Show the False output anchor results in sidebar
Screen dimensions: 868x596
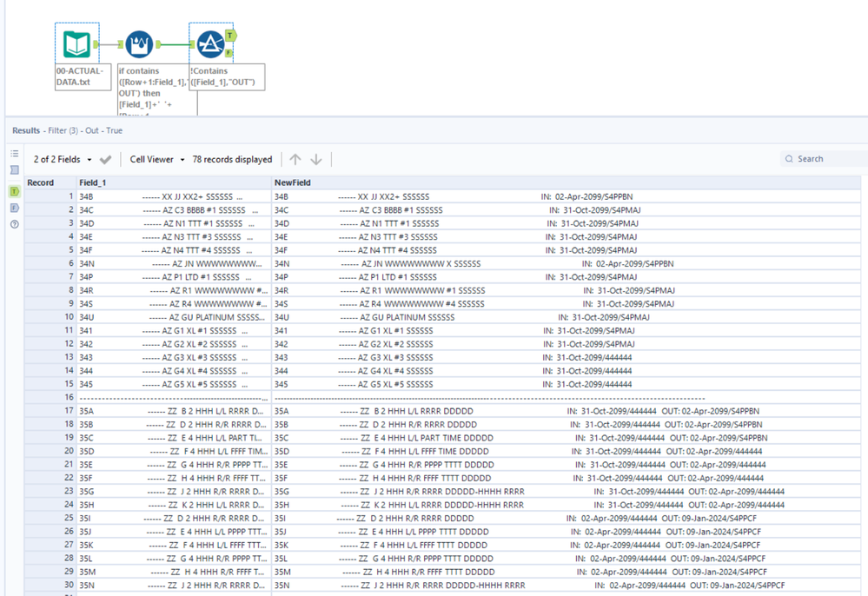[15, 208]
